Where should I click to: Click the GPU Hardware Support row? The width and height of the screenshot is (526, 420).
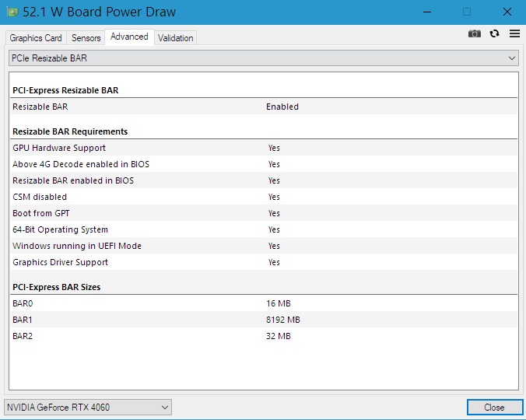263,148
